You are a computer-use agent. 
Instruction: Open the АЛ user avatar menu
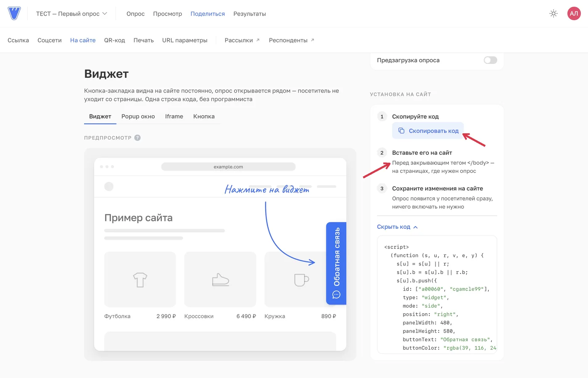tap(574, 13)
